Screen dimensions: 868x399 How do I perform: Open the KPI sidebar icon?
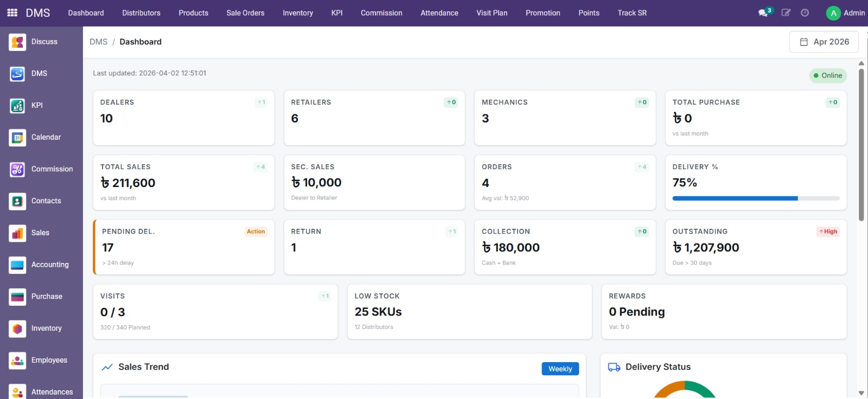pos(17,106)
